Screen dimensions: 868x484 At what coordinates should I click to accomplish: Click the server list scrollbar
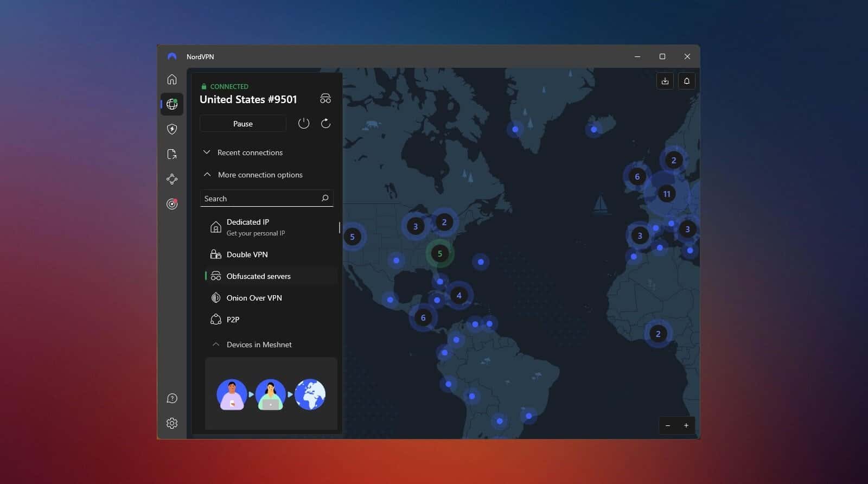[340, 227]
